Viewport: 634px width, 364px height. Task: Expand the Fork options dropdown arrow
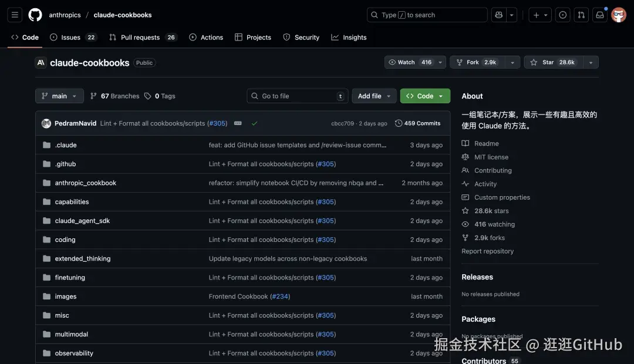click(512, 62)
